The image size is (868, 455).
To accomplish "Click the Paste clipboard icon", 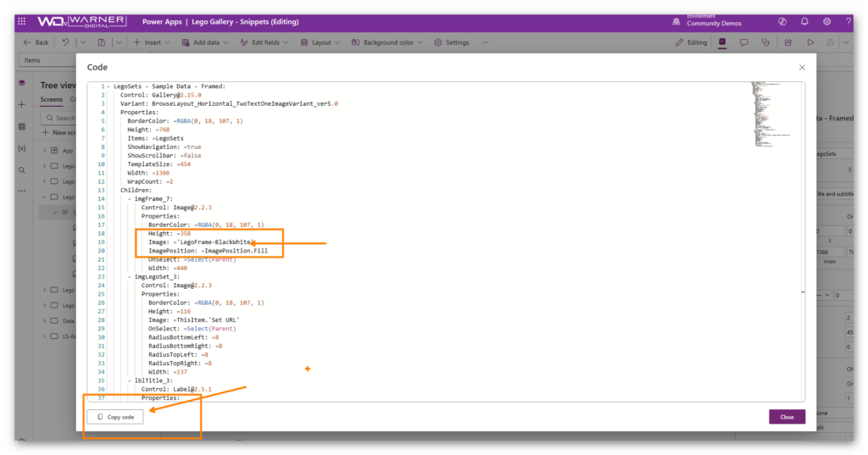I will pos(102,42).
